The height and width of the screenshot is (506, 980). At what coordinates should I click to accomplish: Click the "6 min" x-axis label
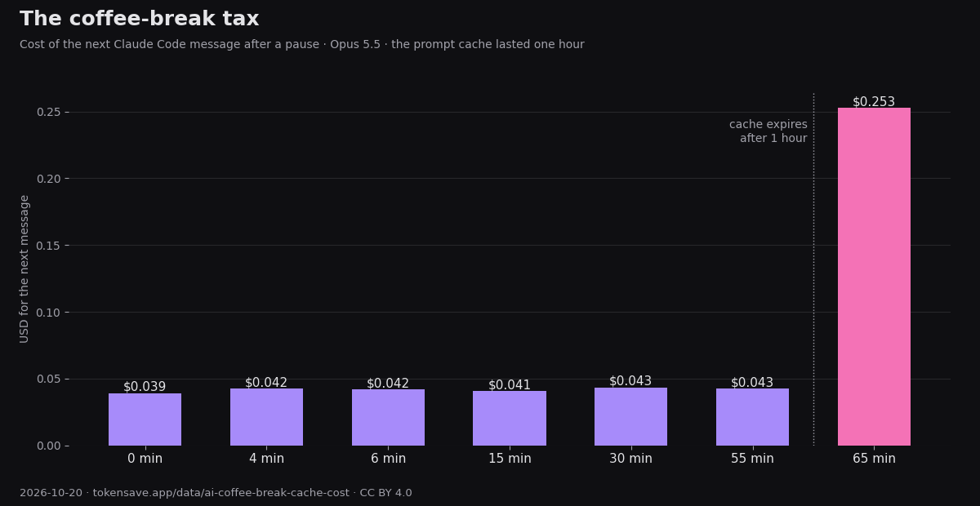point(388,459)
